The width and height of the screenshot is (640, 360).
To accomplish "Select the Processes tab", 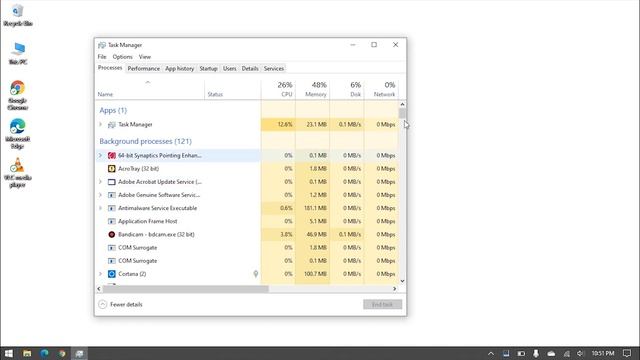I will click(x=110, y=68).
